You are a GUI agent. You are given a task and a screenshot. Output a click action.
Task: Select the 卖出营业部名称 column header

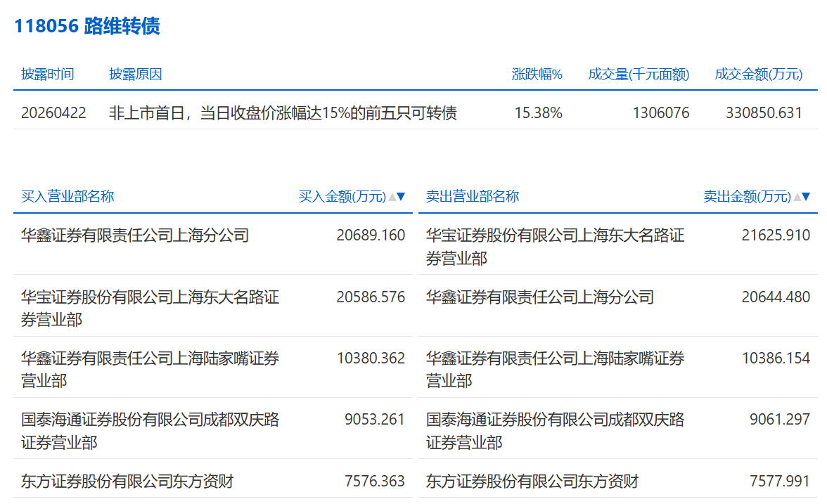pyautogui.click(x=473, y=197)
